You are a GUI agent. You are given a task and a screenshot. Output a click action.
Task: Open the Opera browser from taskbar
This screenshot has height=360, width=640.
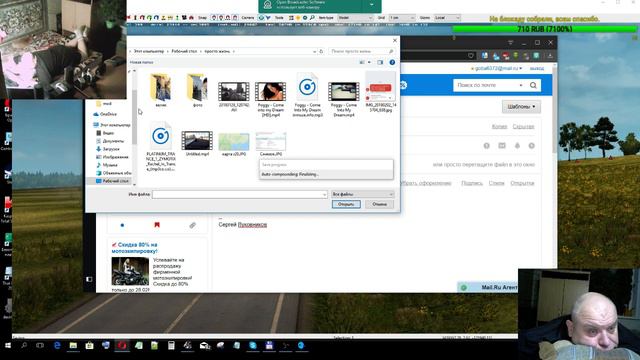(122, 345)
